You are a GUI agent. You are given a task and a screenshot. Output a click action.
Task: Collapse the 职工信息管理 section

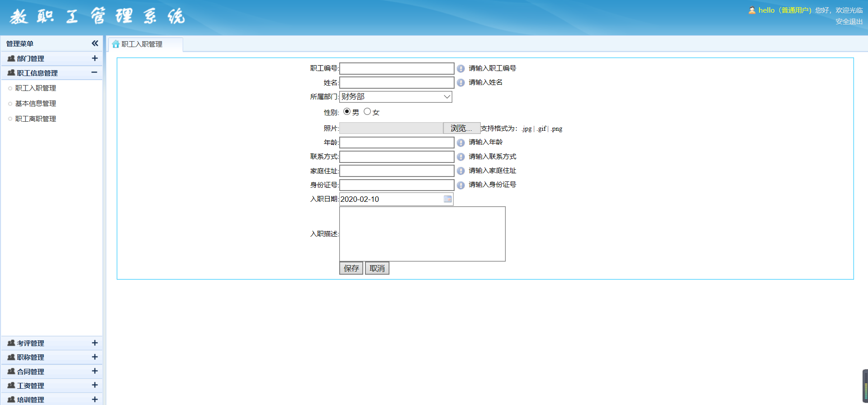tap(94, 72)
